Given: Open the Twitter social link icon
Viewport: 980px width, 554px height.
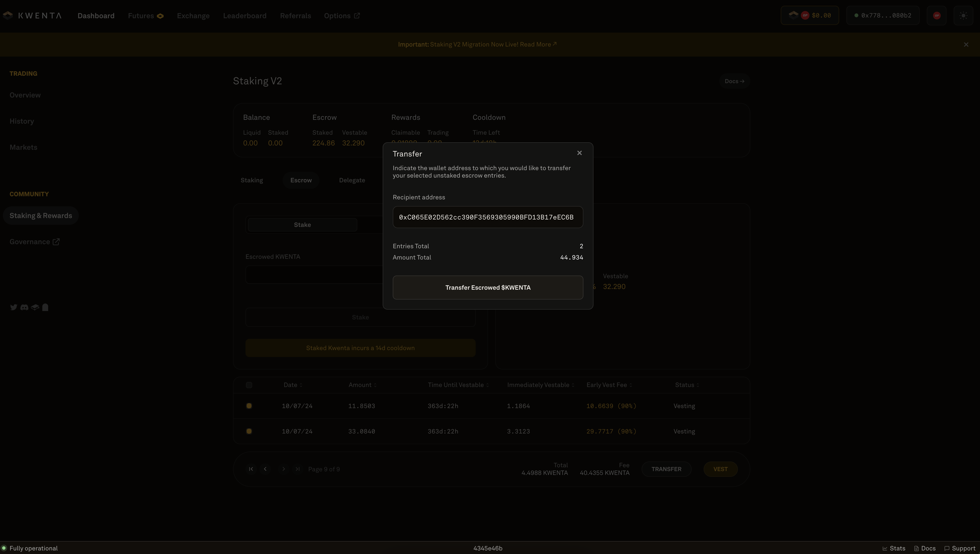Looking at the screenshot, I should [14, 307].
